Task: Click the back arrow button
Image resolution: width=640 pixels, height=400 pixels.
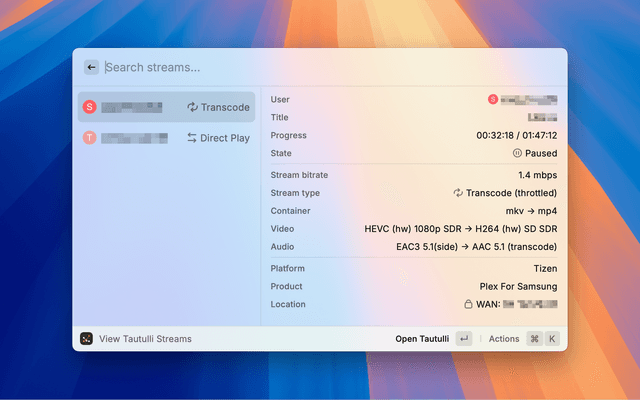Action: pyautogui.click(x=91, y=67)
